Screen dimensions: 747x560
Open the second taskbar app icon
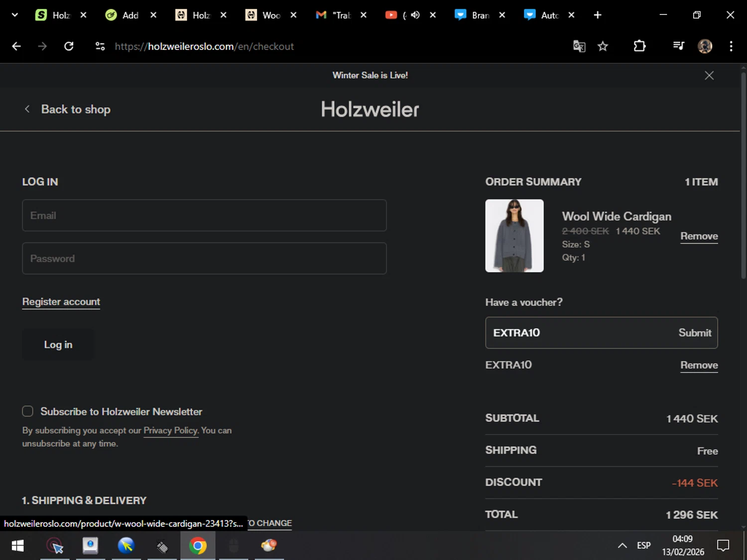(90, 546)
